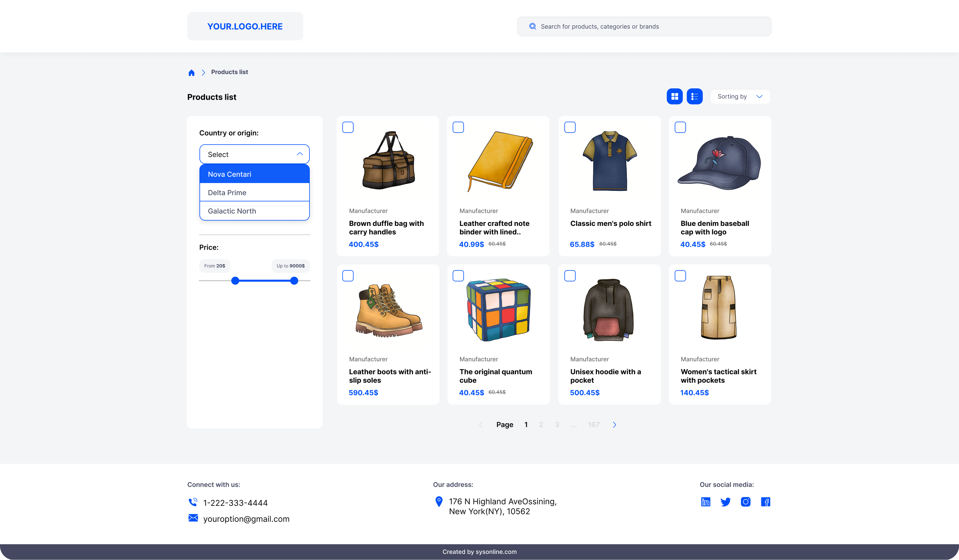Viewport: 959px width, 560px height.
Task: Collapse the Country of origin Select dropdown
Action: tap(254, 154)
